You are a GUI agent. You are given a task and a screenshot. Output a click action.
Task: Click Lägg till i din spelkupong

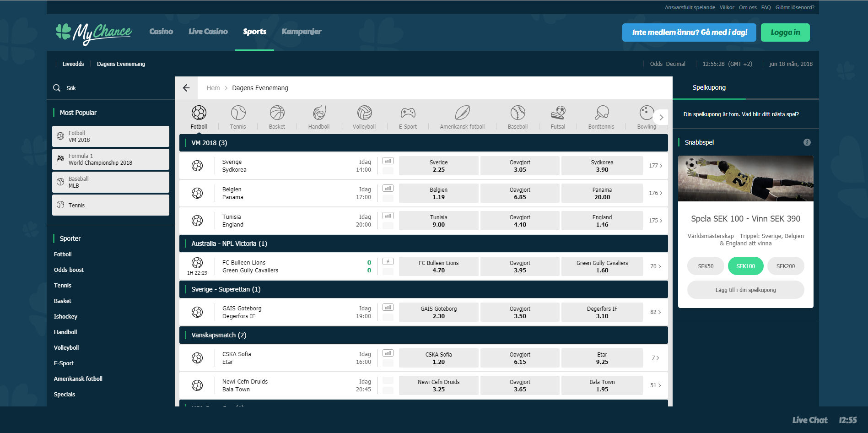click(x=745, y=290)
